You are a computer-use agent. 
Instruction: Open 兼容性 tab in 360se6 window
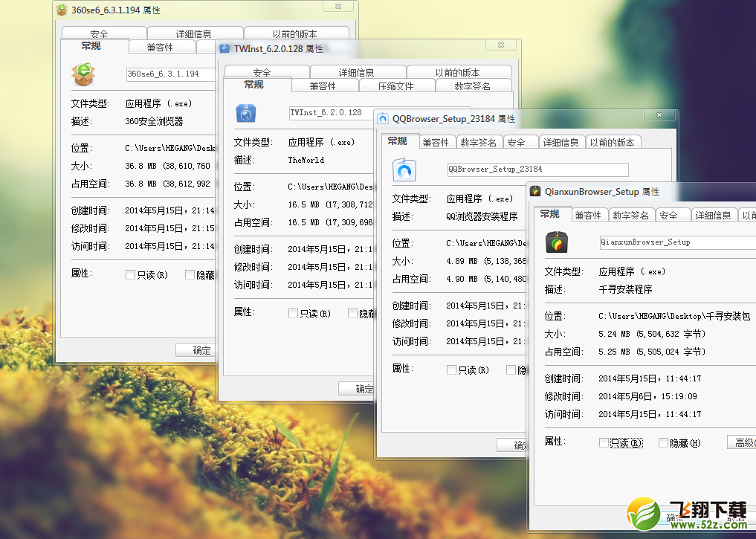pos(162,47)
